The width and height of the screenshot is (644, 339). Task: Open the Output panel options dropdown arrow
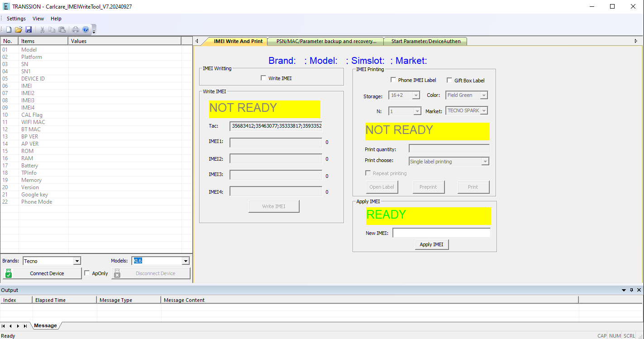click(x=625, y=290)
